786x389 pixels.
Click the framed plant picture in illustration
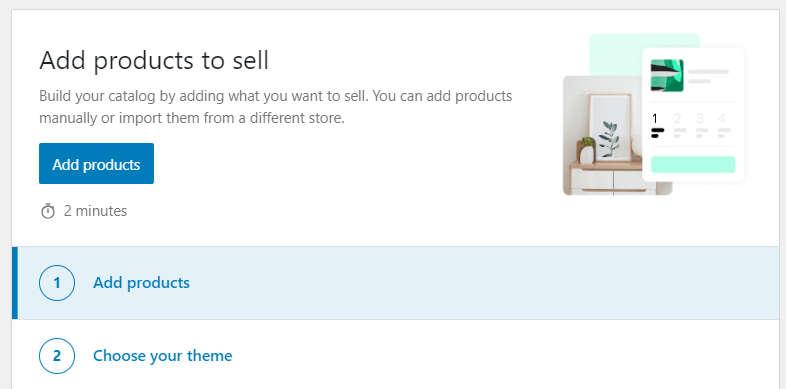610,127
